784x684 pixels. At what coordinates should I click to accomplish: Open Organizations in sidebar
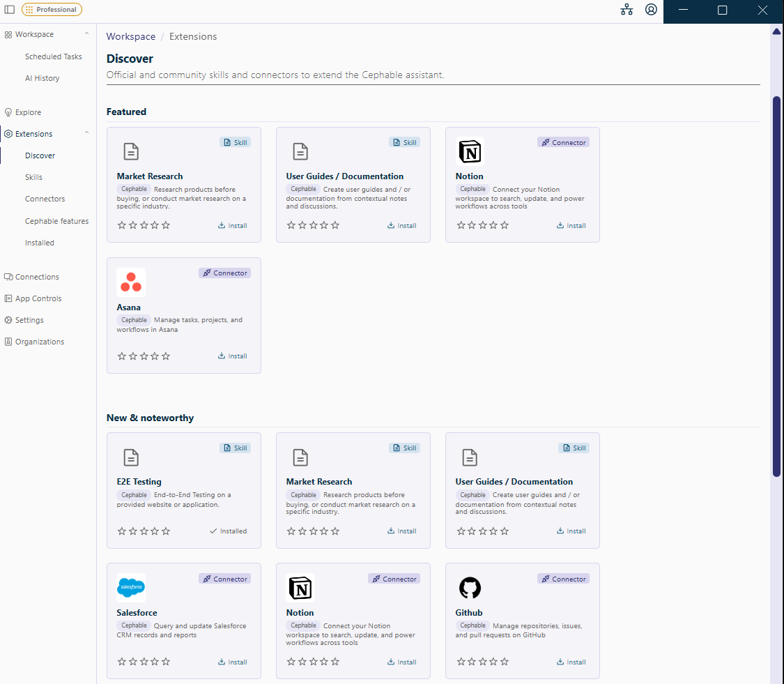40,342
